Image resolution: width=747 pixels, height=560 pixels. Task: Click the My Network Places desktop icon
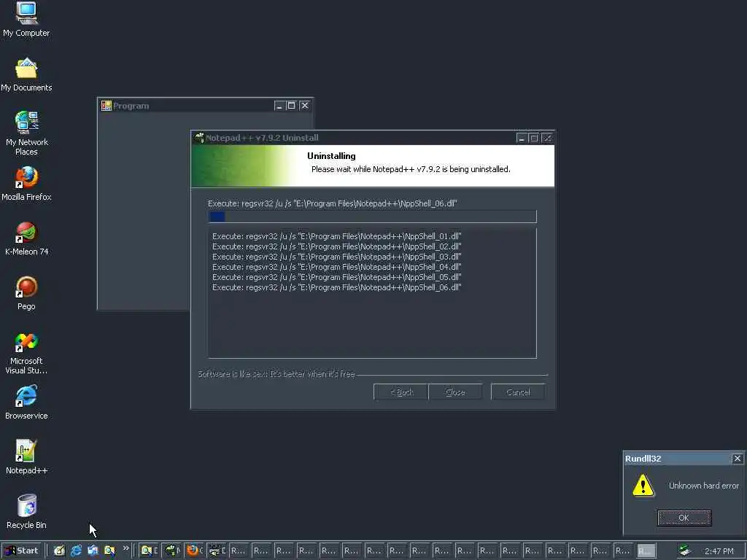coord(27,133)
